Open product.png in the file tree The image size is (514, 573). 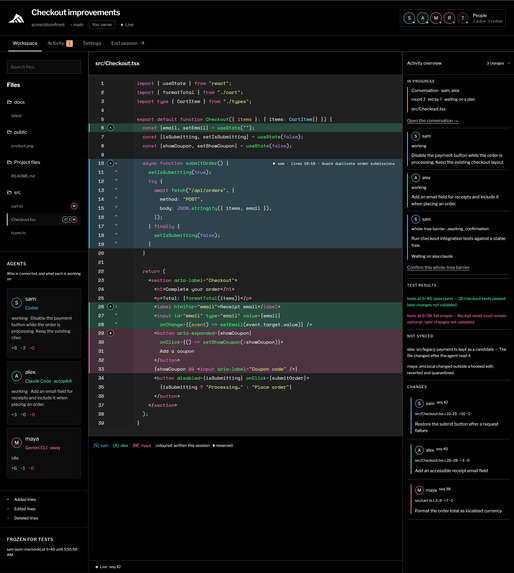click(22, 146)
